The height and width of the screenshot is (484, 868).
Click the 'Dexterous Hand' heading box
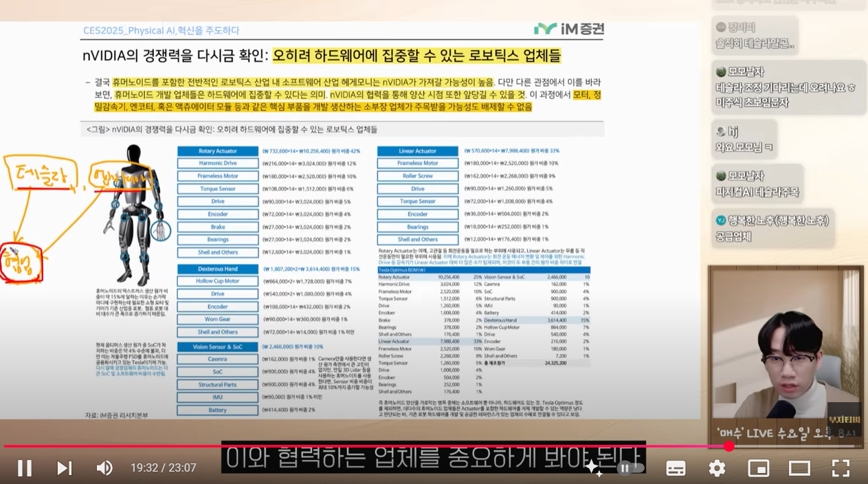coord(216,269)
